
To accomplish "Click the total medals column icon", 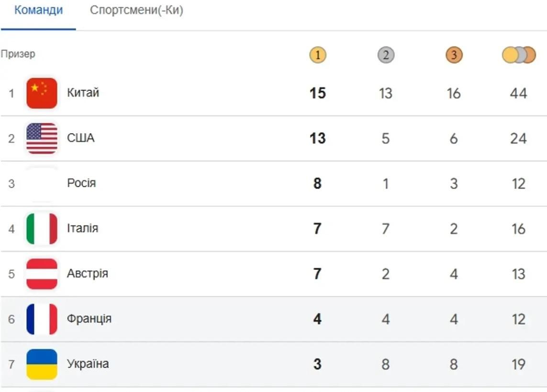I will click(x=518, y=56).
